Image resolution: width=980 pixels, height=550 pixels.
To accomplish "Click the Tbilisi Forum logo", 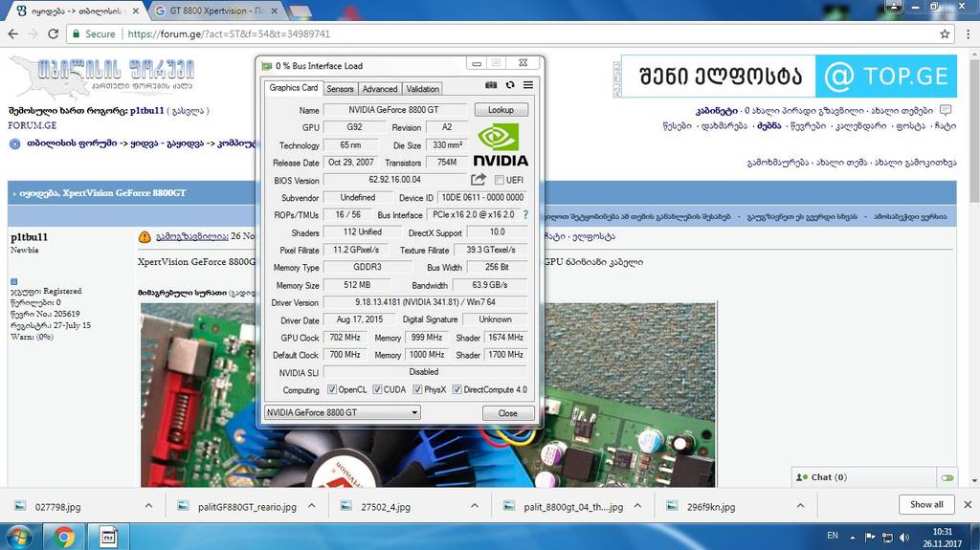I will pos(101,77).
